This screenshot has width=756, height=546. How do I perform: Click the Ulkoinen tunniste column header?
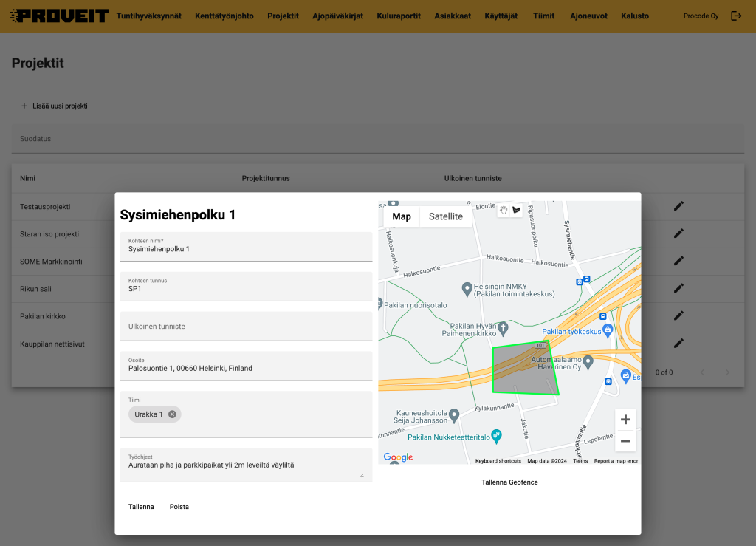pos(473,179)
